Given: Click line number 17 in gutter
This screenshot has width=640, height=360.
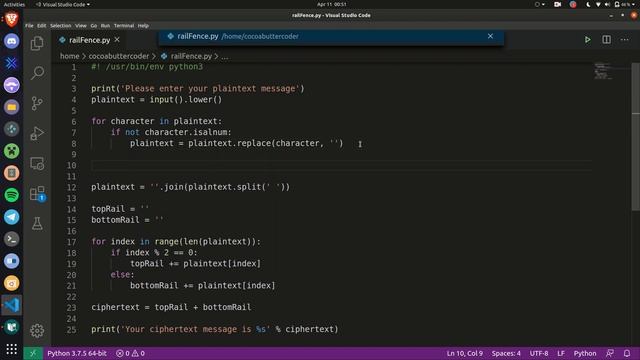Looking at the screenshot, I should click(71, 242).
